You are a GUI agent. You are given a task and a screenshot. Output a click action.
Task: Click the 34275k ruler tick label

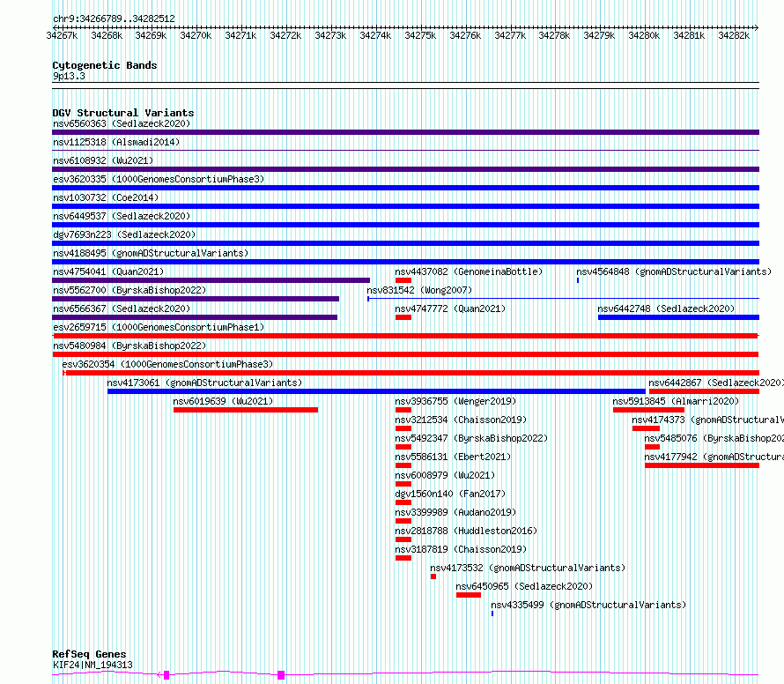420,35
